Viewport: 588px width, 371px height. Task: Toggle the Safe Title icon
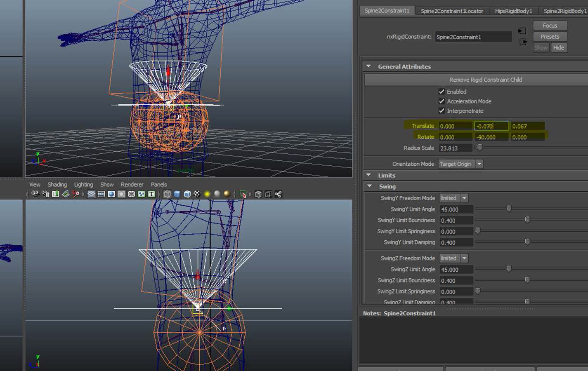tap(151, 194)
